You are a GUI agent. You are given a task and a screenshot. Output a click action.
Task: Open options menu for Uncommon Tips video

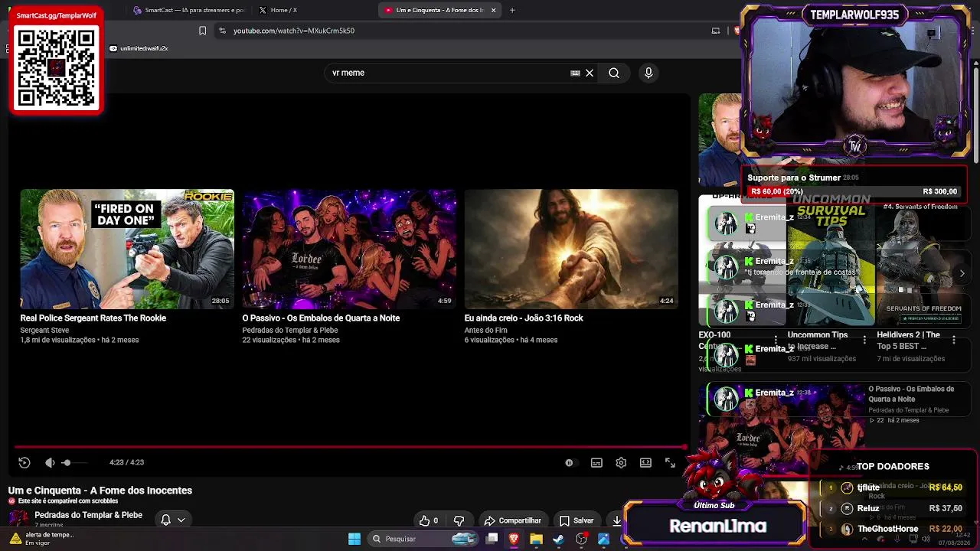(864, 340)
